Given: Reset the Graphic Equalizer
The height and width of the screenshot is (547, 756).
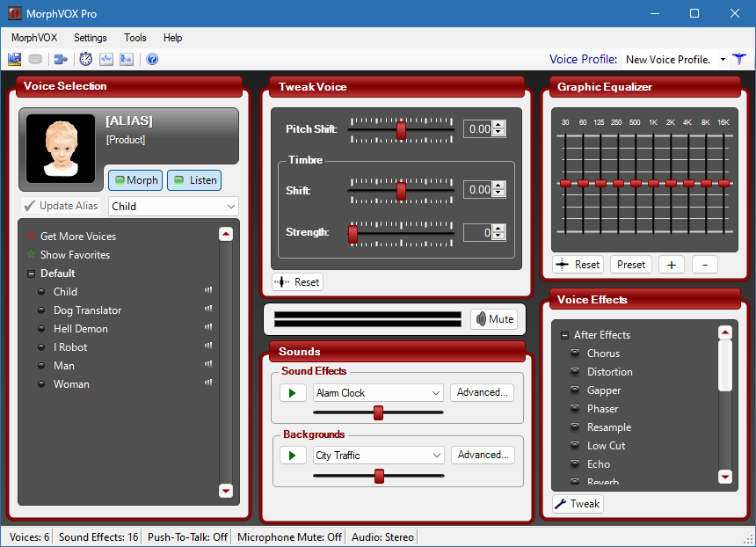Looking at the screenshot, I should 578,265.
